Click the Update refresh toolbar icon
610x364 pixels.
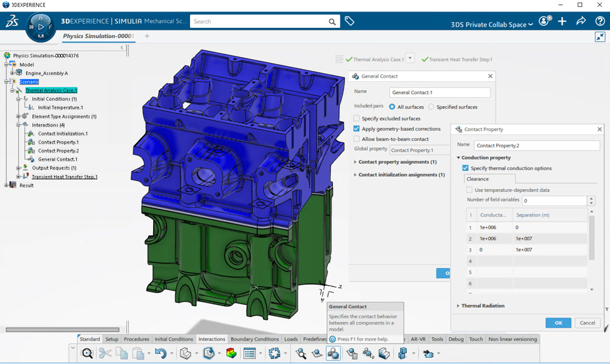pos(274,353)
